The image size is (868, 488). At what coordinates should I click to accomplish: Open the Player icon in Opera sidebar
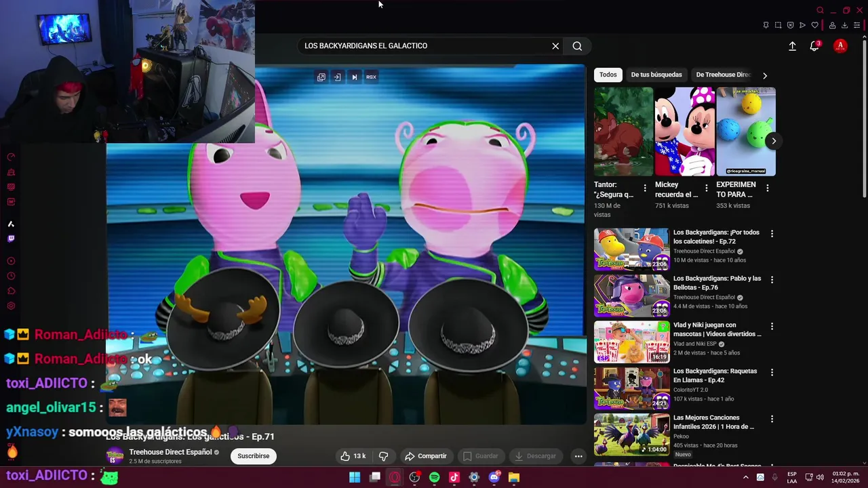[11, 261]
